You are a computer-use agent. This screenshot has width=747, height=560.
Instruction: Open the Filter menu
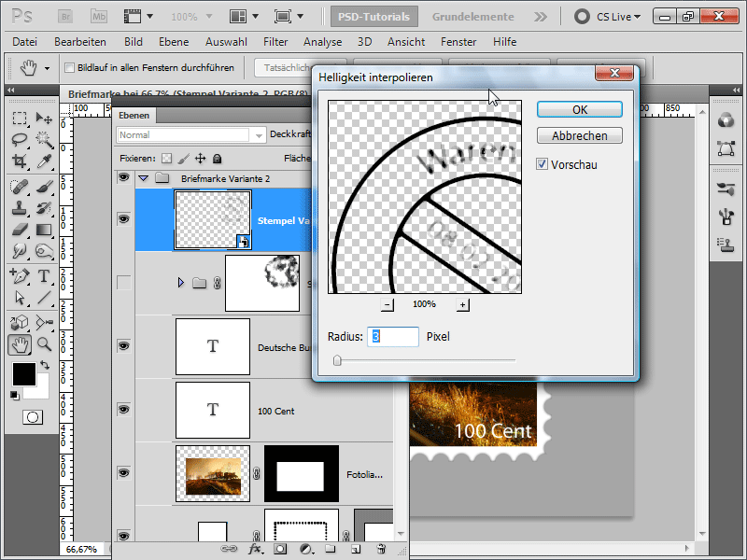(x=275, y=42)
